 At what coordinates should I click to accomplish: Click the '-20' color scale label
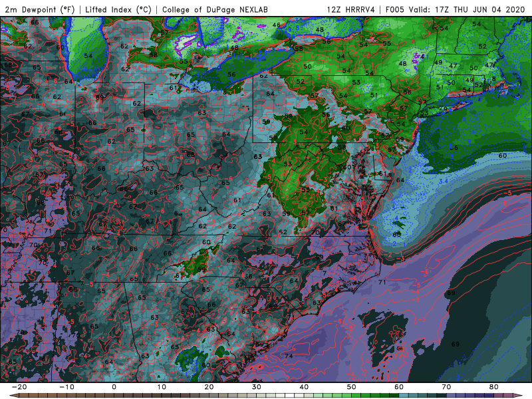[x=19, y=387]
